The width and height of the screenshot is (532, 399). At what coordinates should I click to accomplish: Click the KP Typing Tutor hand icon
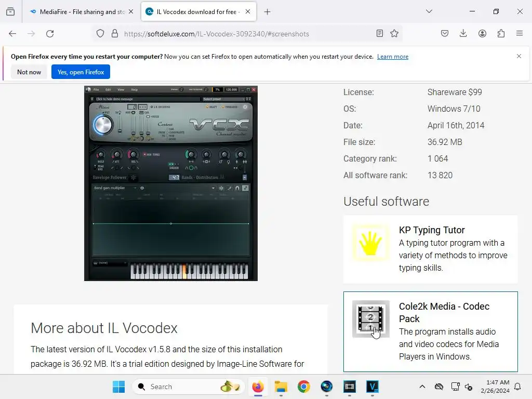[370, 243]
